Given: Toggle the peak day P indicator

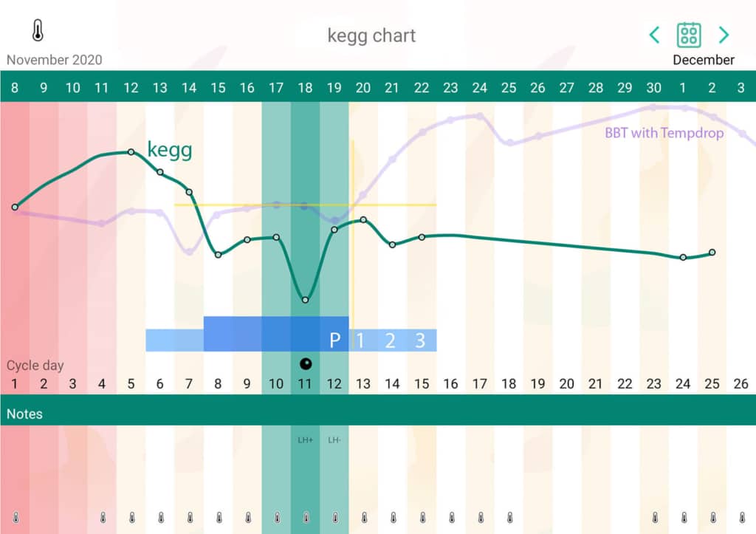Looking at the screenshot, I should coord(334,340).
